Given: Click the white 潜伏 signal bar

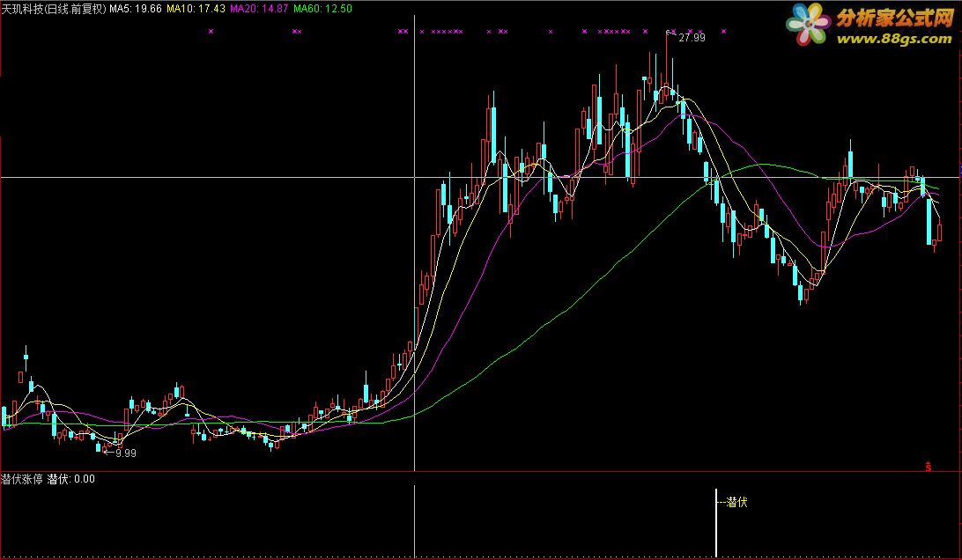Looking at the screenshot, I should (716, 523).
